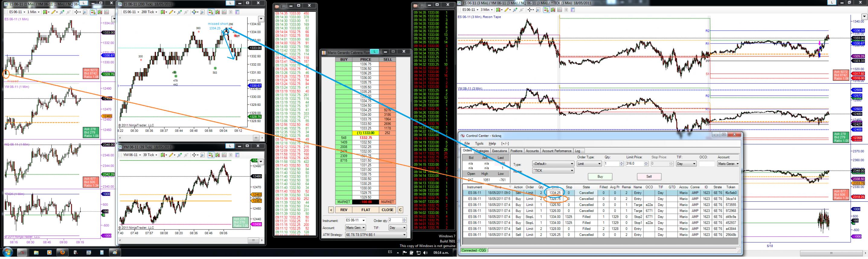This screenshot has width=868, height=259.
Task: Click Limit column header in orders grid
Action: point(555,187)
